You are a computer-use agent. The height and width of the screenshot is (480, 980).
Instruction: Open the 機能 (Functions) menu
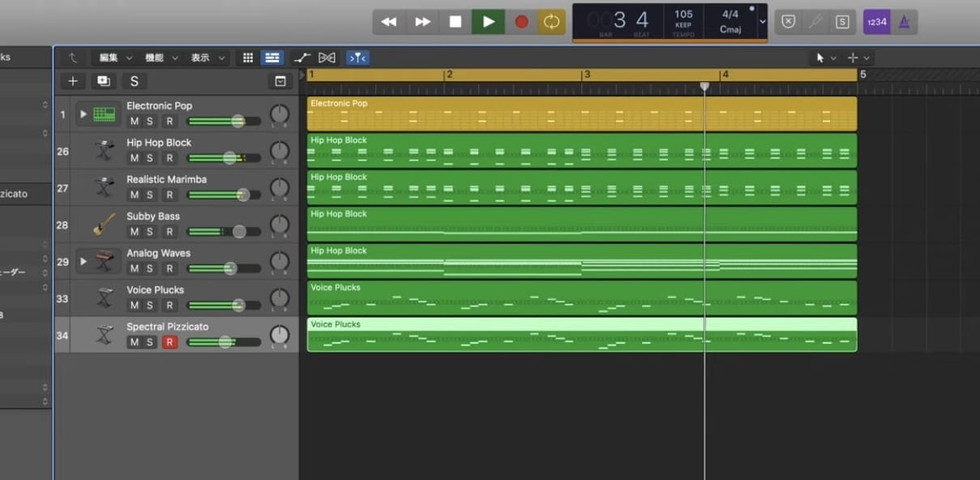tap(160, 58)
